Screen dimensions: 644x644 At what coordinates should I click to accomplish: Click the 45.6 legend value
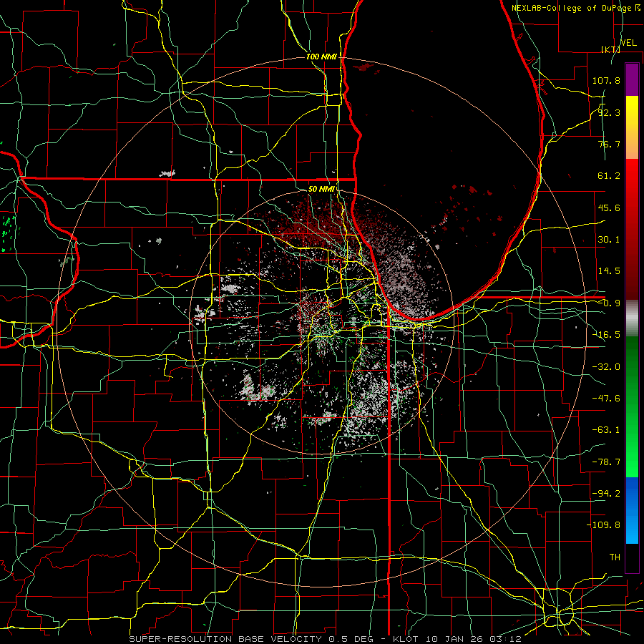click(x=609, y=208)
